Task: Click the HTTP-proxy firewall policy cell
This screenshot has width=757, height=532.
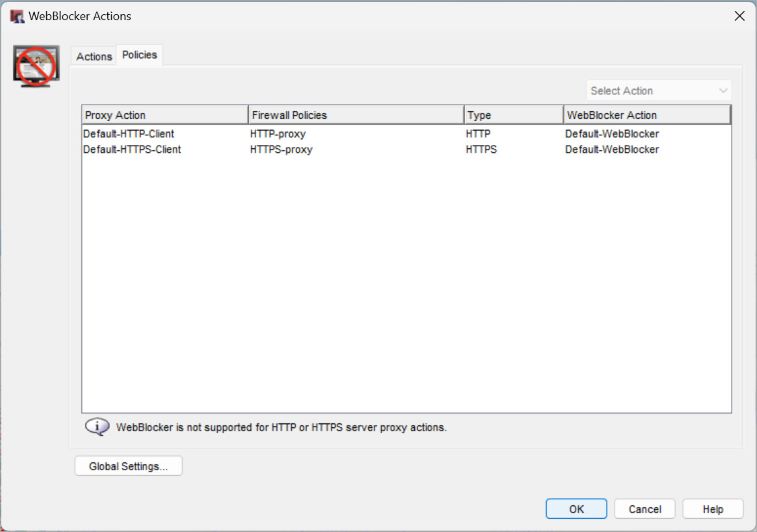Action: (x=278, y=134)
